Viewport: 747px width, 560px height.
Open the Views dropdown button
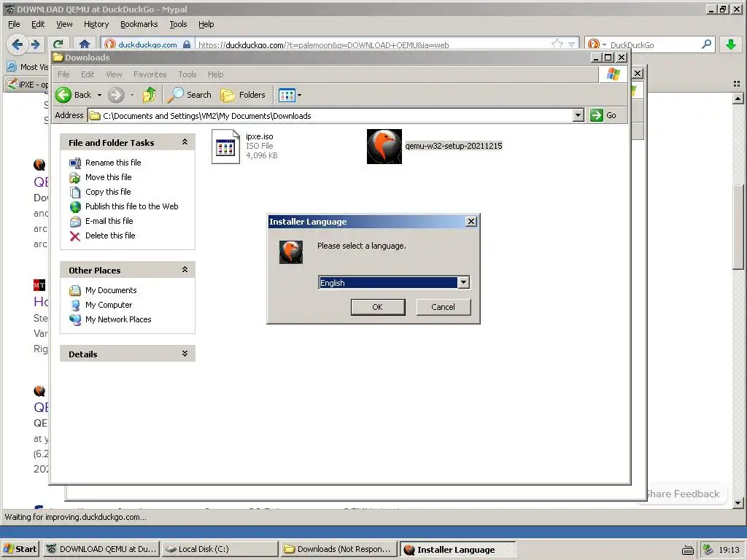point(290,95)
